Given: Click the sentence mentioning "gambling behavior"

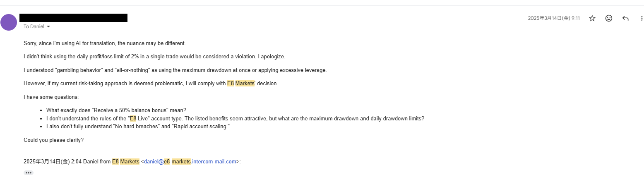Looking at the screenshot, I should click(x=175, y=70).
